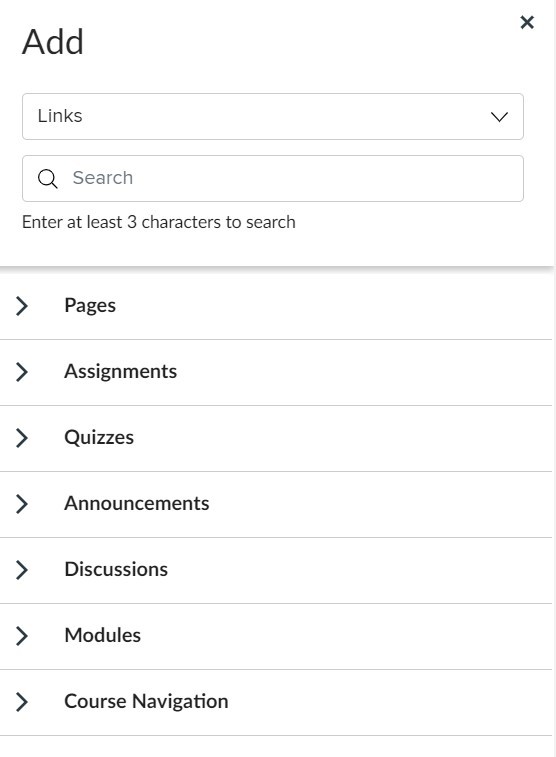Screen dimensions: 556x757
Task: Expand the Pages chevron
Action: [22, 306]
